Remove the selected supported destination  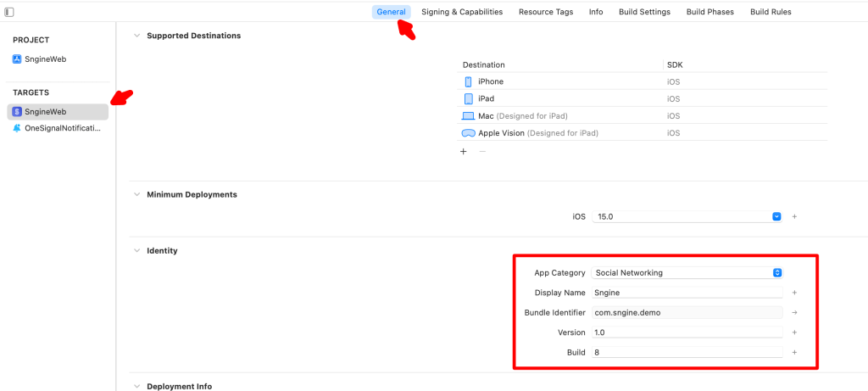coord(482,152)
